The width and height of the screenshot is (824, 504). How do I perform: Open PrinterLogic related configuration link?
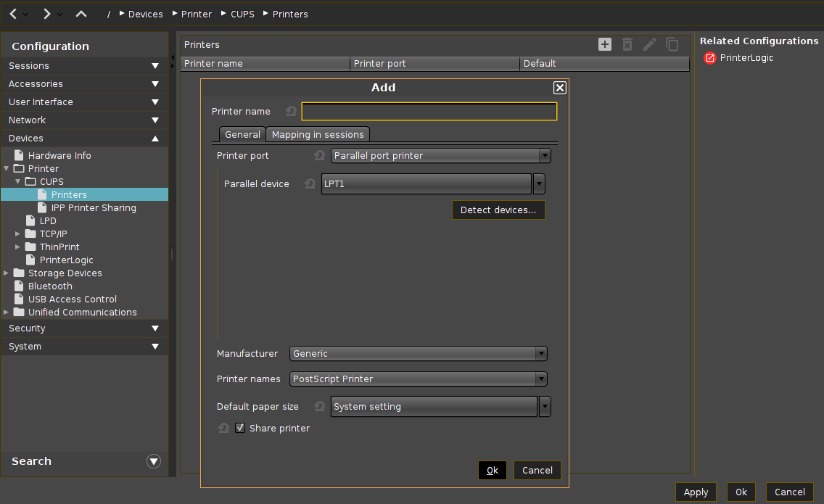(746, 58)
